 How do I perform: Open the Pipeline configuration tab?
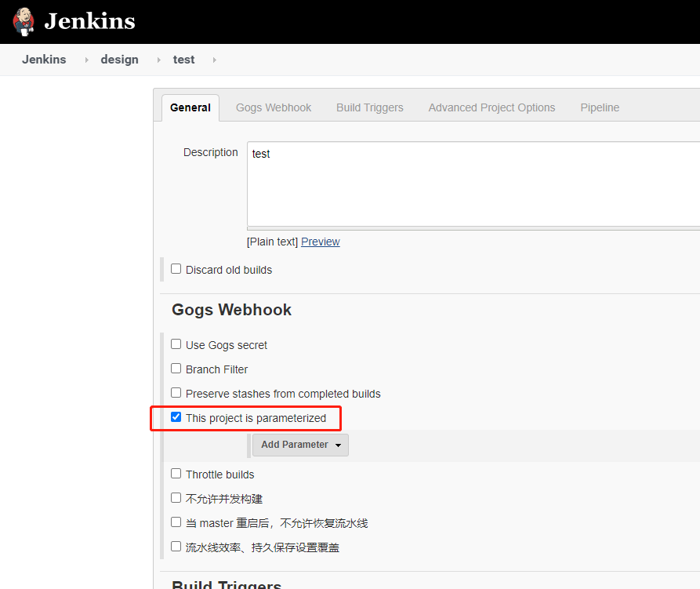600,107
